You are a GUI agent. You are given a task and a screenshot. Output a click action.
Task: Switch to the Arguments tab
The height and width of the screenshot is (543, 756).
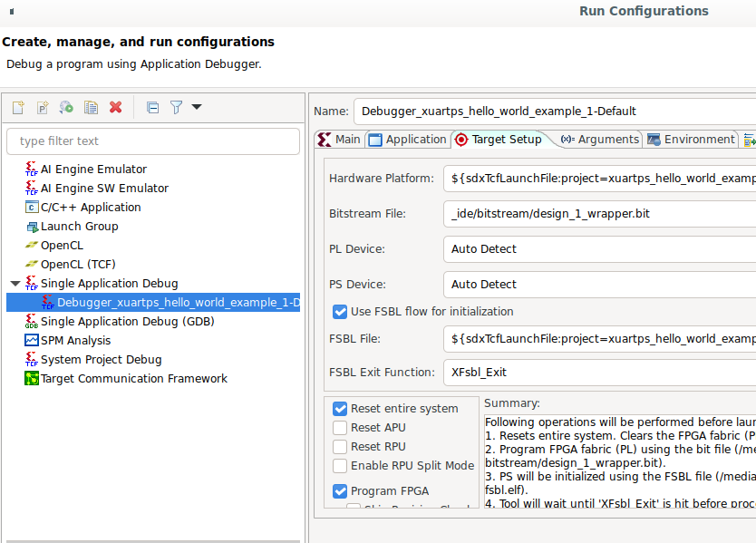pos(600,140)
